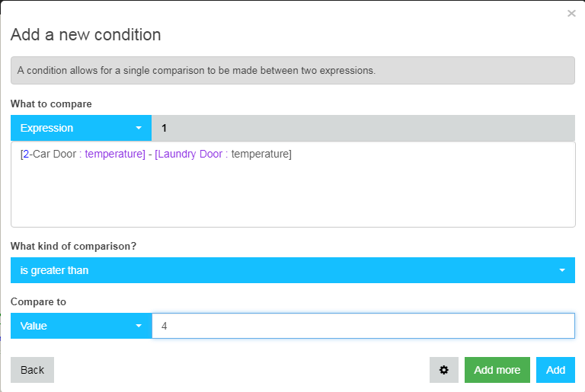Click the minus operator between the devices
Image resolution: width=585 pixels, height=392 pixels.
(x=150, y=154)
